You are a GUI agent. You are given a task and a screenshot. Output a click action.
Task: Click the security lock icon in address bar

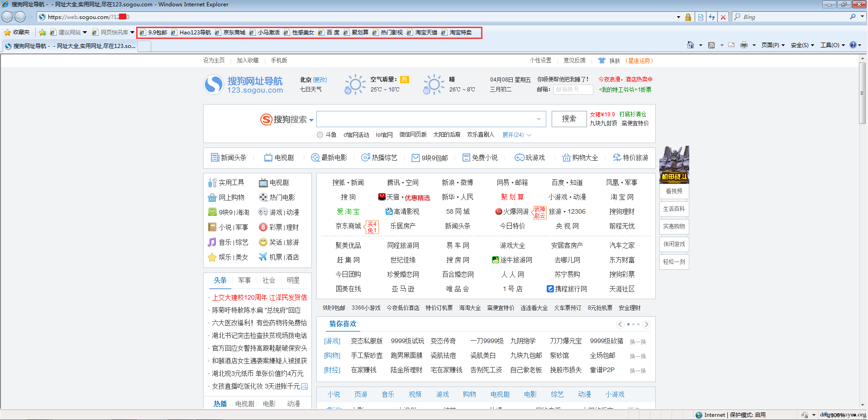tap(688, 17)
